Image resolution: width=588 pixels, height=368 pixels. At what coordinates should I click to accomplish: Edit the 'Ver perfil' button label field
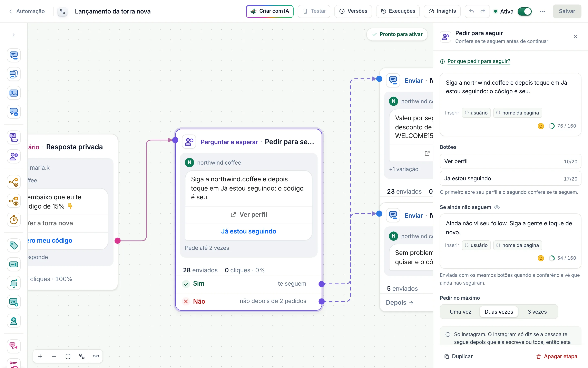tap(510, 161)
